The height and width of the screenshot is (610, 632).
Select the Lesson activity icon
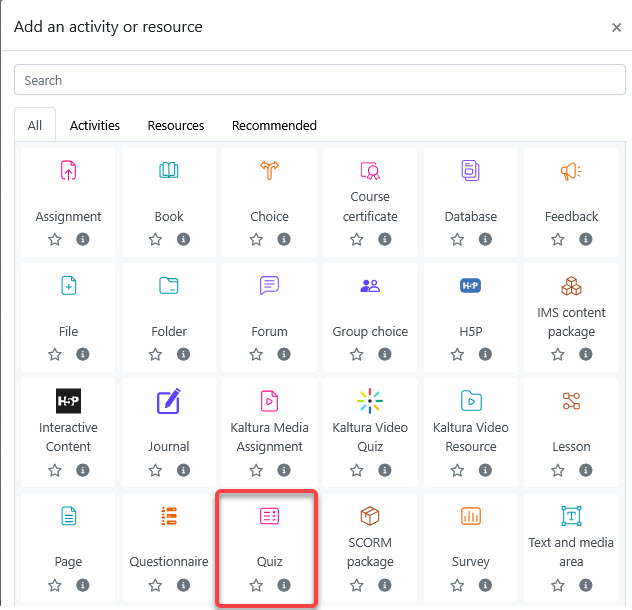(571, 401)
